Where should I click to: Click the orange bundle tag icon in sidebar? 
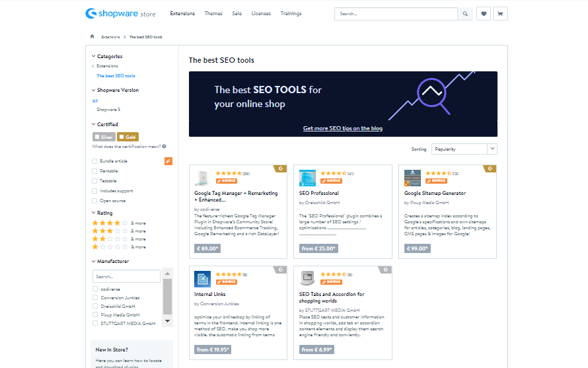pyautogui.click(x=168, y=161)
